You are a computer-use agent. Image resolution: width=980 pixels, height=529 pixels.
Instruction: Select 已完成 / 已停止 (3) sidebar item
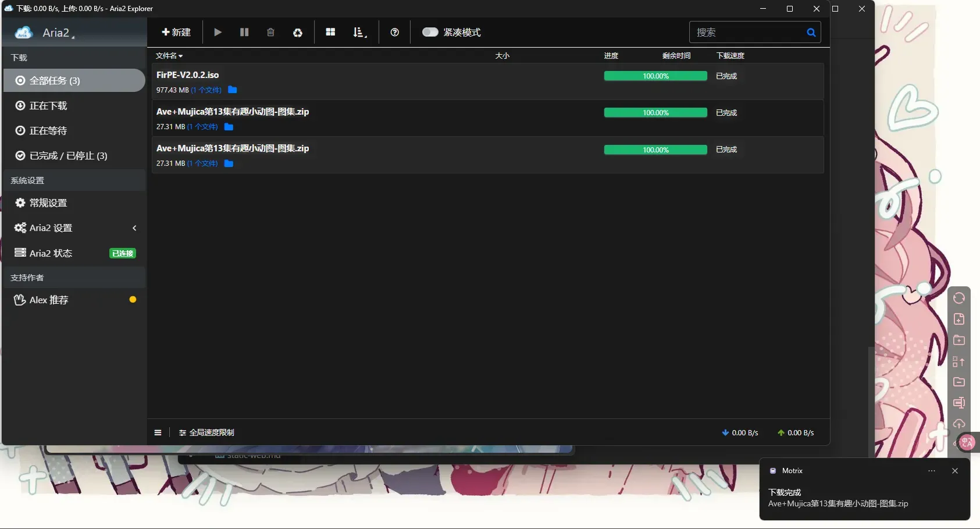[68, 156]
